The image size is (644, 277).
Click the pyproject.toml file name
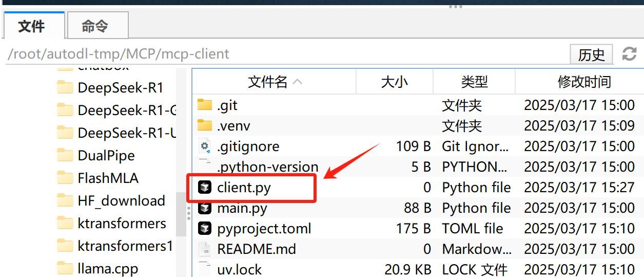[x=264, y=228]
